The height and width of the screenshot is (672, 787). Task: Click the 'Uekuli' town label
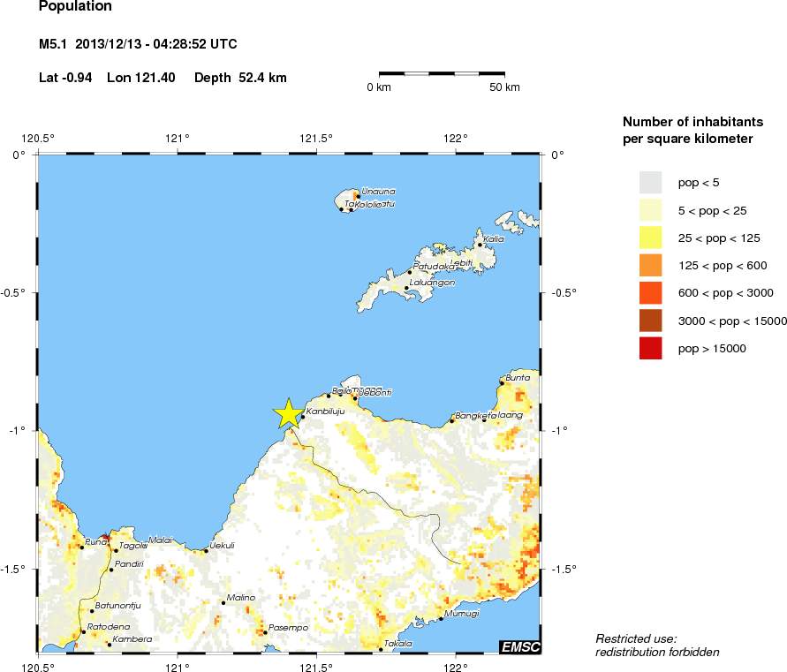point(222,546)
